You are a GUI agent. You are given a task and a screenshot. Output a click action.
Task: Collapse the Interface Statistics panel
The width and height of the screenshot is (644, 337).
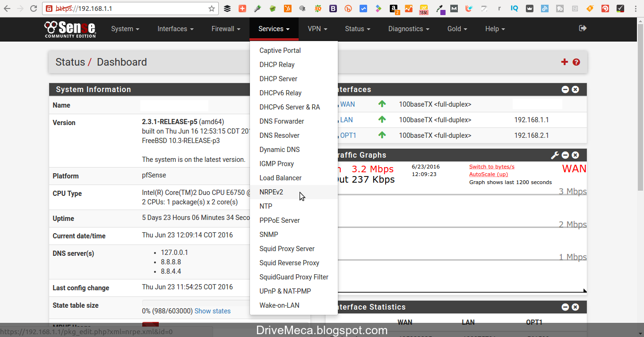pos(565,307)
